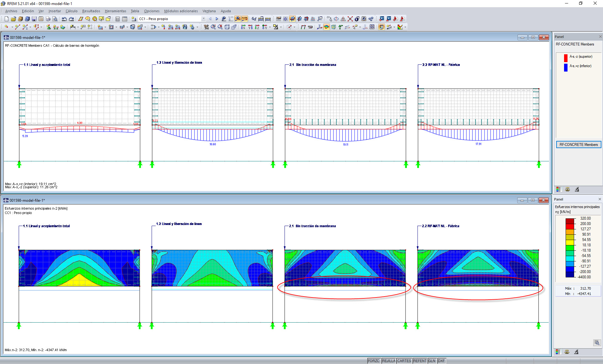Toggle show results eye button
This screenshot has height=364, width=603.
[238, 19]
